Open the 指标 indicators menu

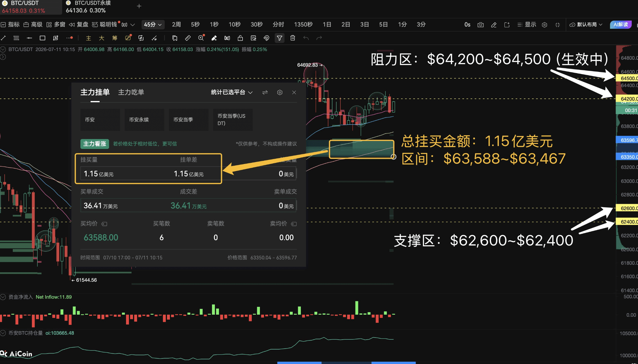coord(10,25)
